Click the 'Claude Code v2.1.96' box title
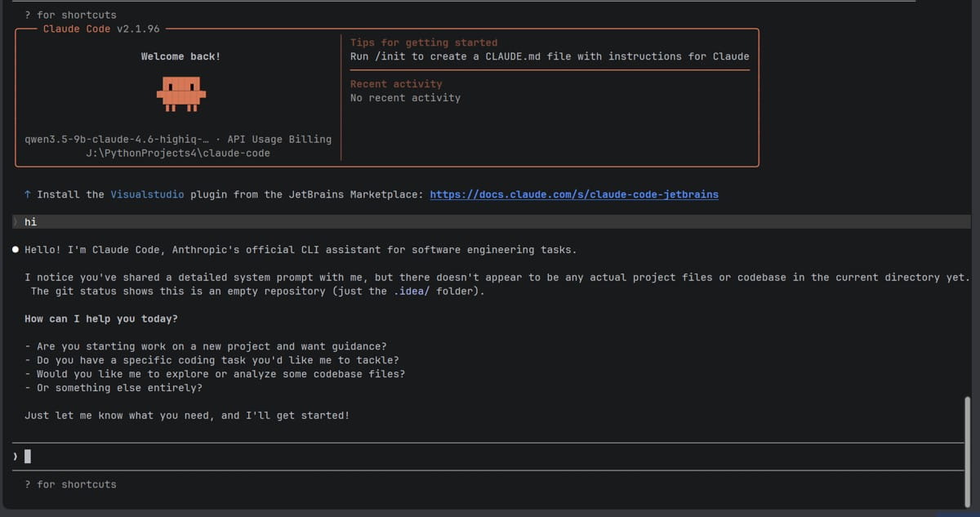Image resolution: width=980 pixels, height=517 pixels. pos(101,29)
